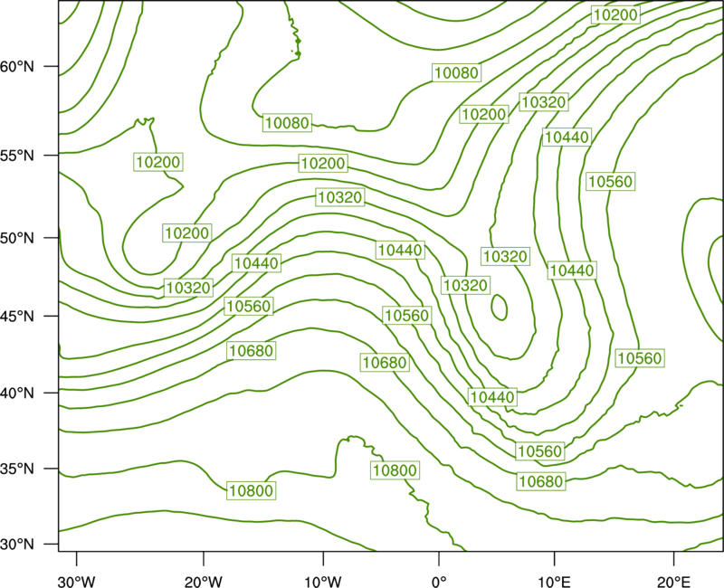724x588 pixels.
Task: Select the 50°N latitude axis label
Action: click(17, 238)
